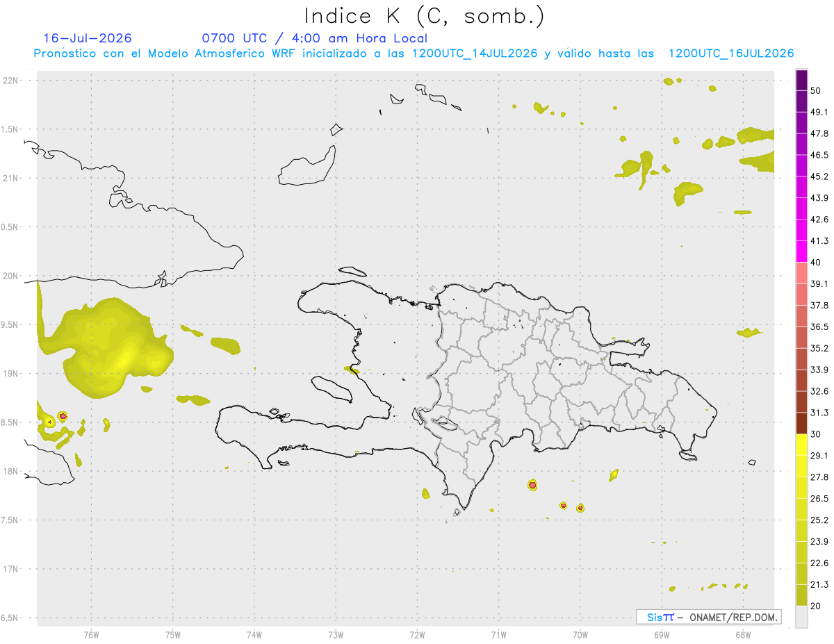Click the "1200UTC_14JUL2026" initialization time text
The width and height of the screenshot is (834, 644).
click(475, 53)
